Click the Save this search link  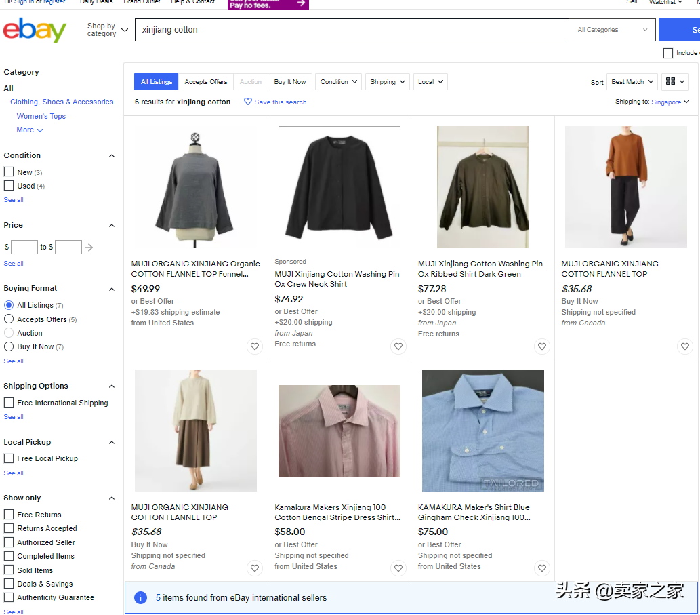tap(280, 102)
